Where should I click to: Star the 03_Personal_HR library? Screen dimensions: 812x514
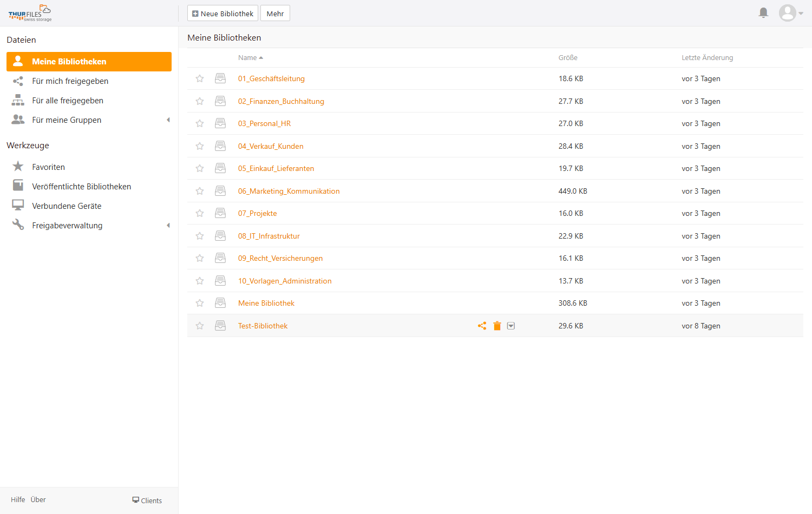click(200, 123)
